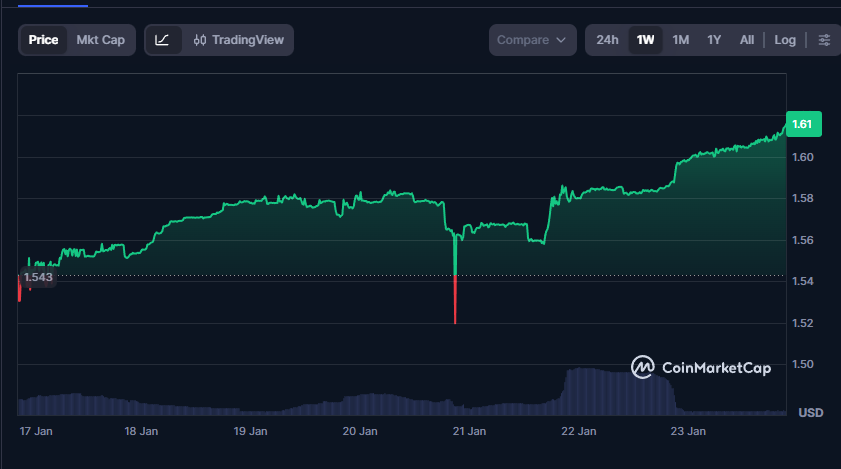
Task: Click the 1.58 price axis label
Action: click(x=803, y=199)
